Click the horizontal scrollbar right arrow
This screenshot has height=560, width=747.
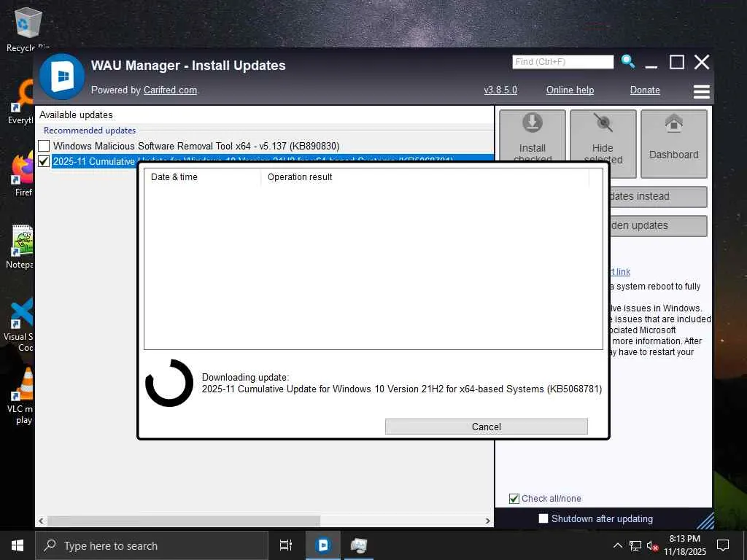click(488, 521)
